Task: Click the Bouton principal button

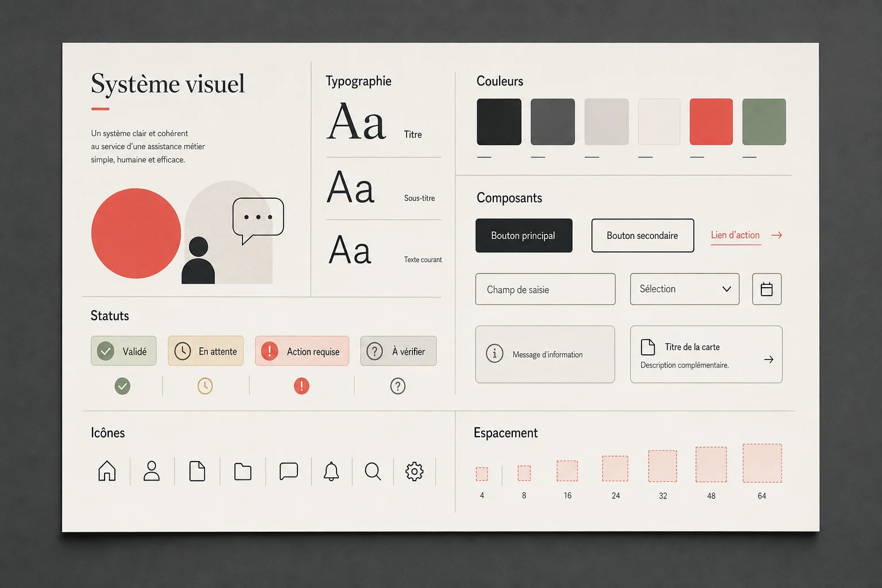Action: [524, 235]
